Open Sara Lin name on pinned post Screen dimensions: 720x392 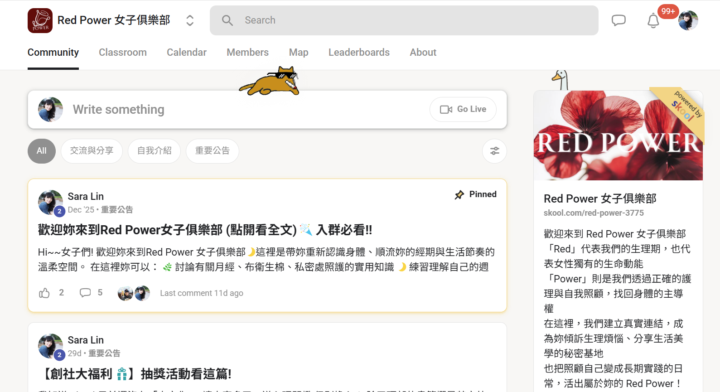(x=85, y=196)
